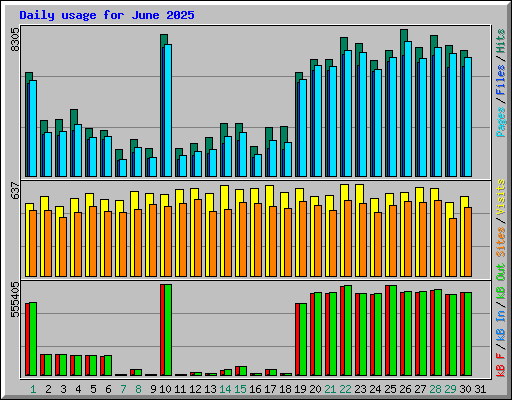Click day label 23 on x-axis
512x400 pixels.
click(360, 389)
